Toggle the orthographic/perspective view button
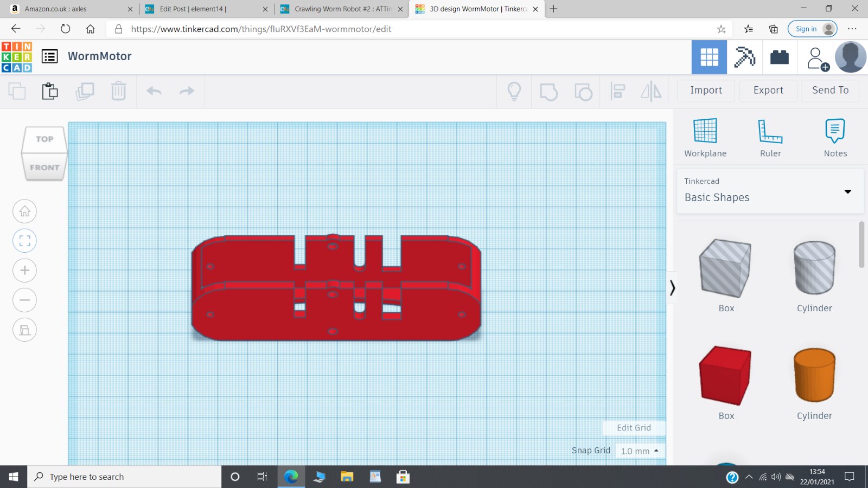Screen dimensions: 868x488 pyautogui.click(x=25, y=330)
